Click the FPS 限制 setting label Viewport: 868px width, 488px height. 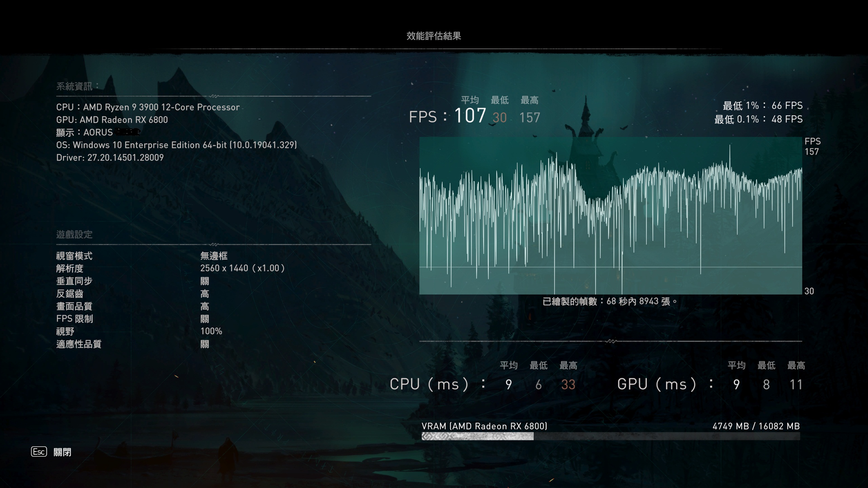coord(75,319)
